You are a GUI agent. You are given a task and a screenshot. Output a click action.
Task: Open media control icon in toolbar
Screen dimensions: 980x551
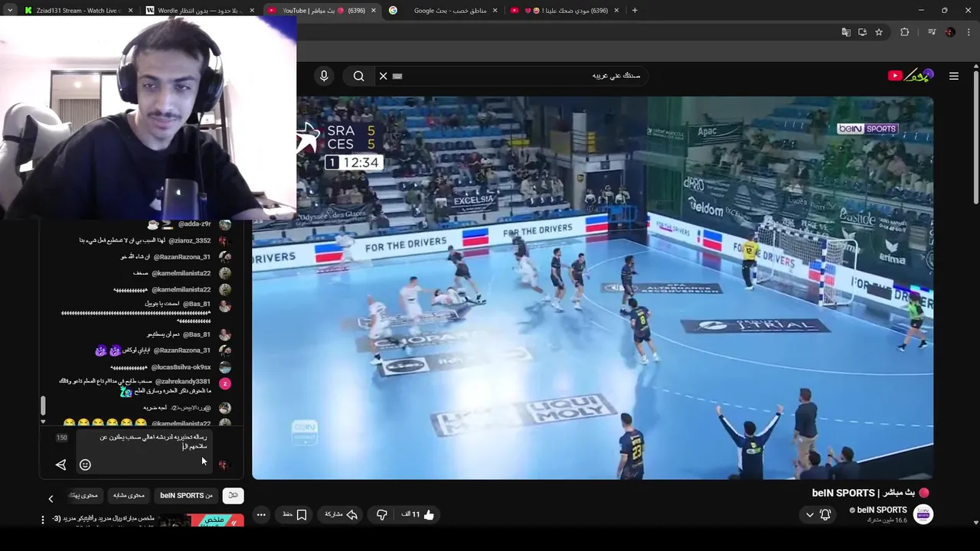tap(932, 32)
